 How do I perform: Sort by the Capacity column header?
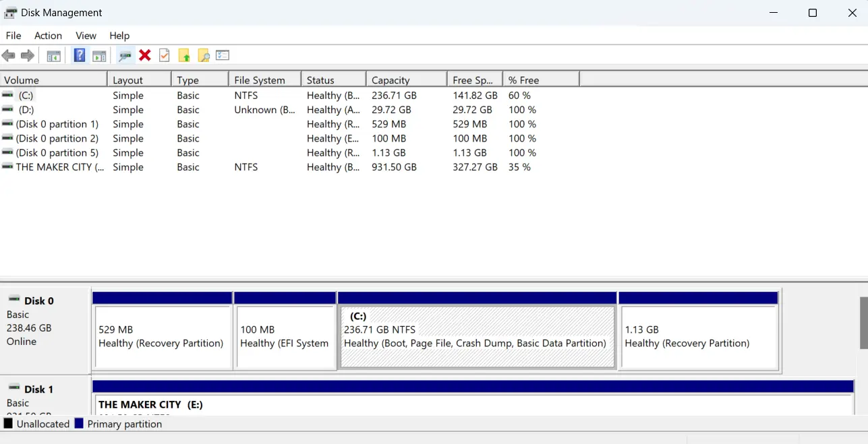pyautogui.click(x=406, y=80)
